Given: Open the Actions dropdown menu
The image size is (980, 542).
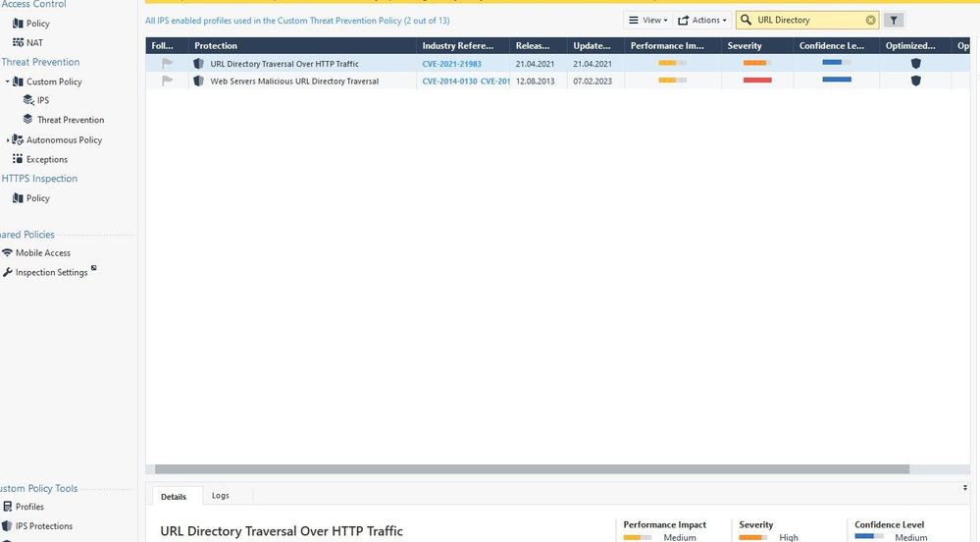Looking at the screenshot, I should pyautogui.click(x=702, y=20).
